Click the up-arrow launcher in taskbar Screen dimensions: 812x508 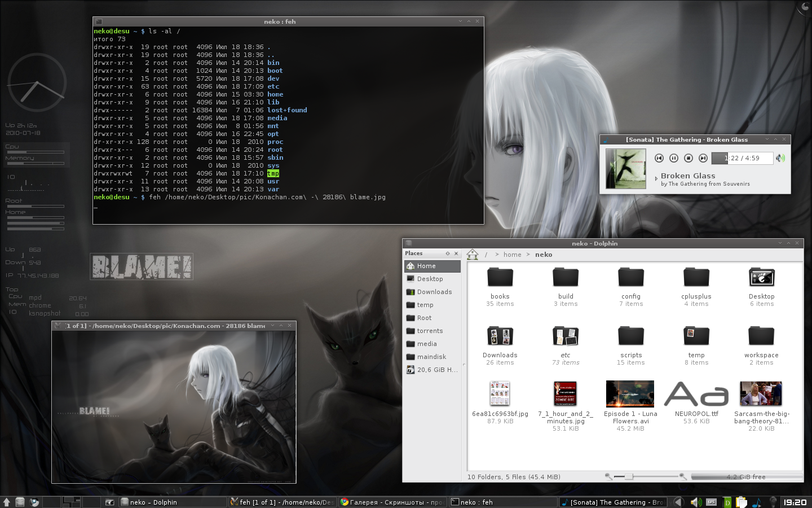click(6, 502)
